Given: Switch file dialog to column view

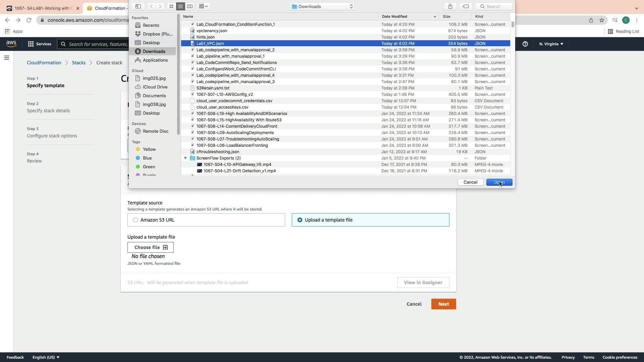Looking at the screenshot, I should 190,6.
